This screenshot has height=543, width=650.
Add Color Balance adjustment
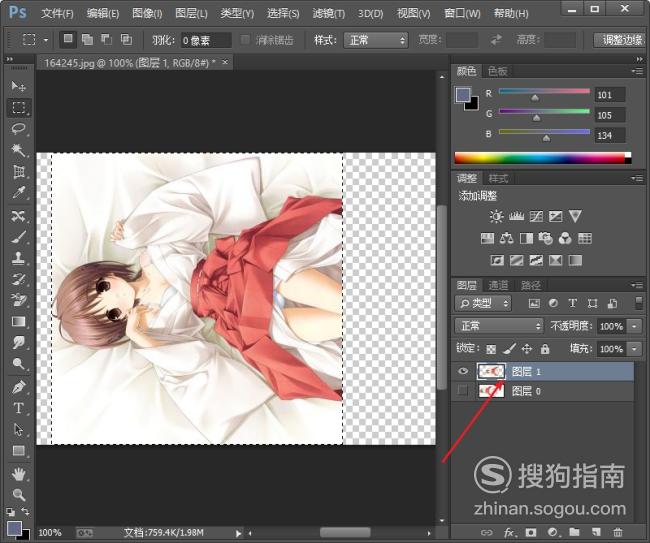pos(507,238)
